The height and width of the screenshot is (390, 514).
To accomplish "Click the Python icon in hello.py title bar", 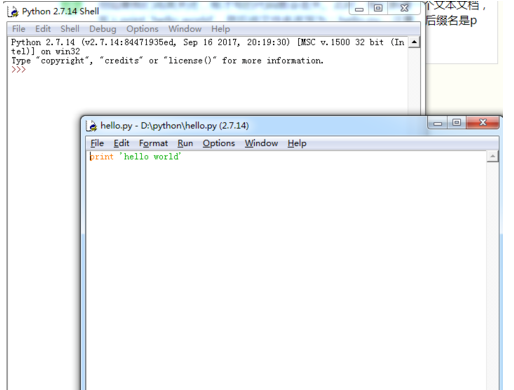I will point(92,126).
